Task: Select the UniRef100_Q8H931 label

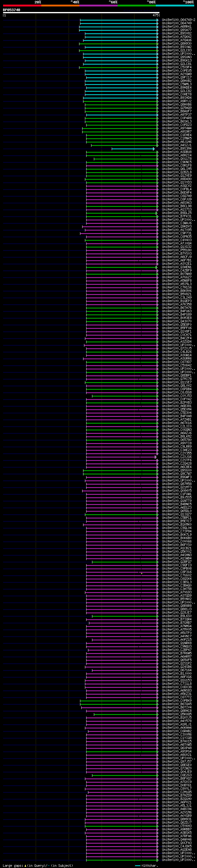Action: click(177, 819)
